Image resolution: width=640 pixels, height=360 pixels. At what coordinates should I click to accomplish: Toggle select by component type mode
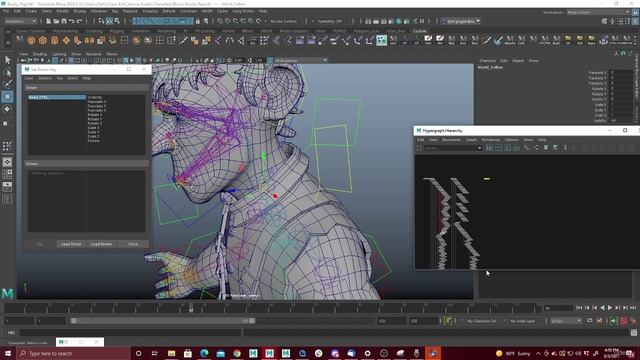[117, 21]
